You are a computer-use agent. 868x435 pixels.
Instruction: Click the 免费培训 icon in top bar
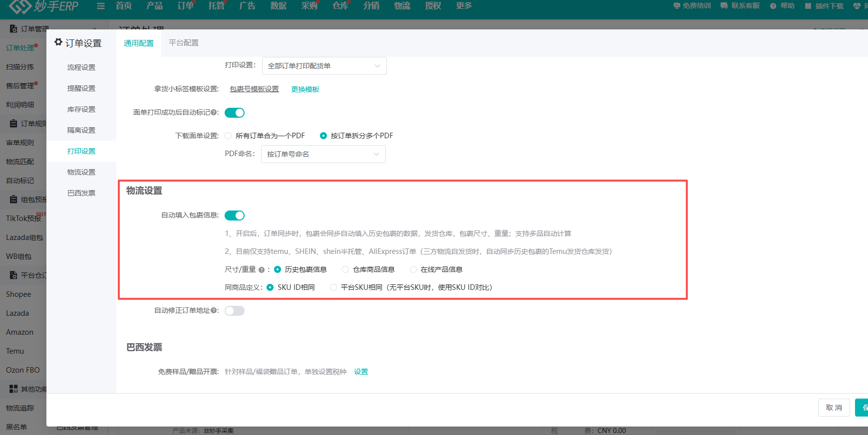677,6
